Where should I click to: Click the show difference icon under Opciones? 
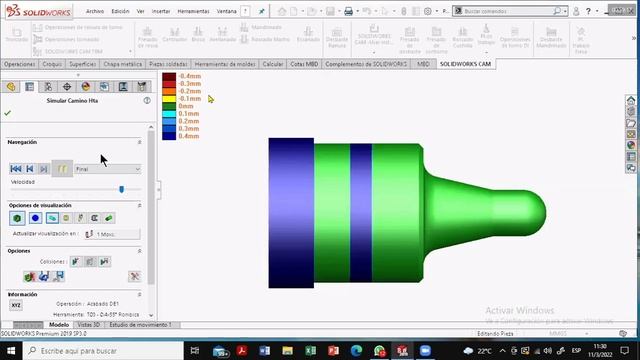click(29, 277)
